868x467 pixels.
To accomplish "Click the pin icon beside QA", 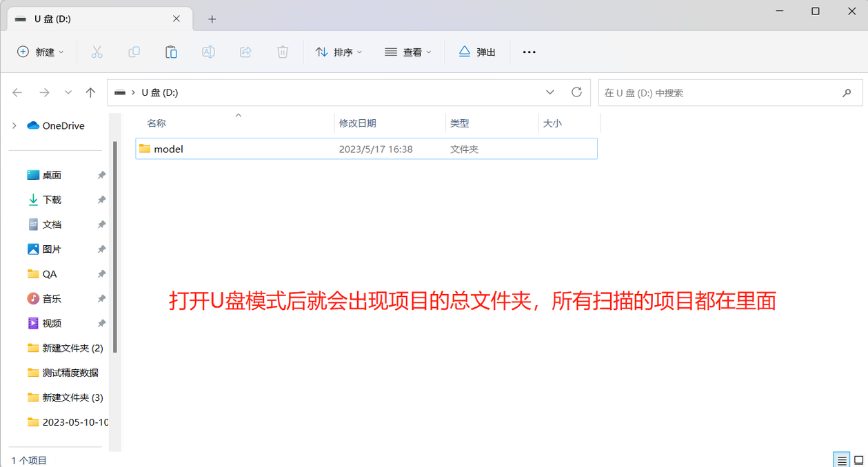I will click(x=101, y=274).
